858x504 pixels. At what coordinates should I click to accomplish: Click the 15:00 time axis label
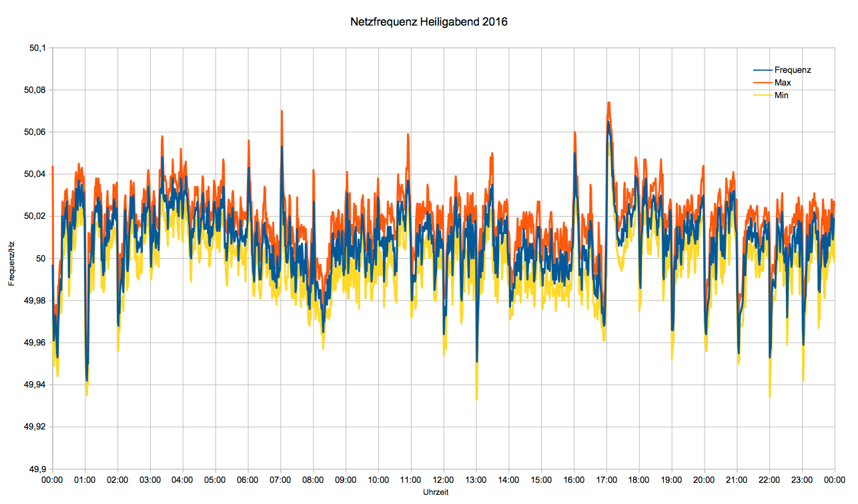point(541,479)
